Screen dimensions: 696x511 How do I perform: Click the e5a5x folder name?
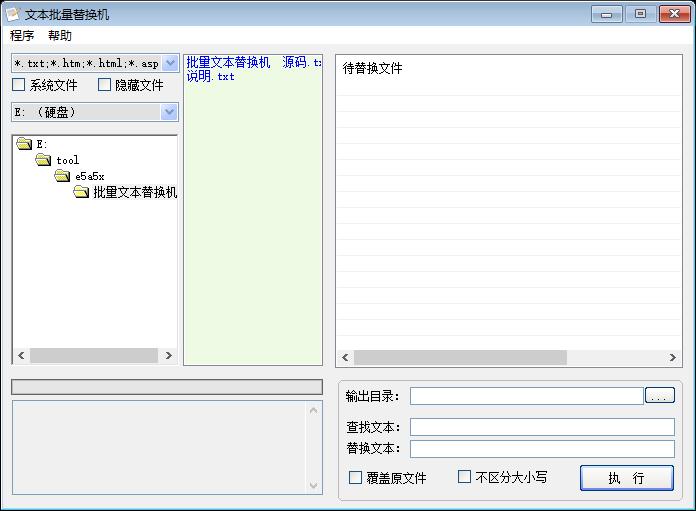click(x=90, y=176)
